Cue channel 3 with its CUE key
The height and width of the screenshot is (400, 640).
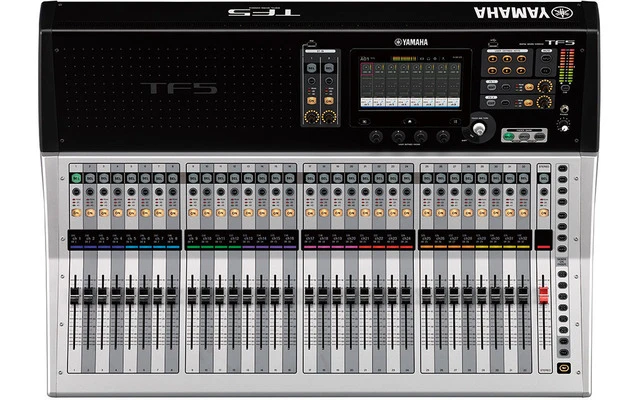pos(104,191)
